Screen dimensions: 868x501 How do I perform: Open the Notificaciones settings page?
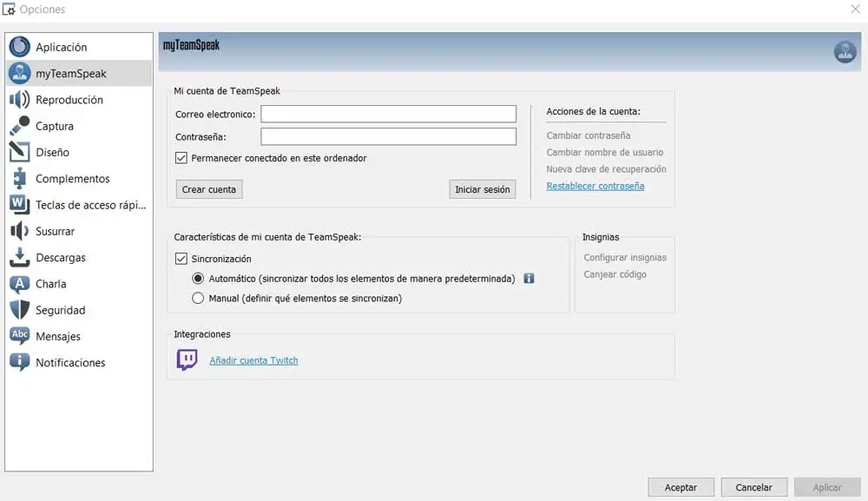click(79, 362)
